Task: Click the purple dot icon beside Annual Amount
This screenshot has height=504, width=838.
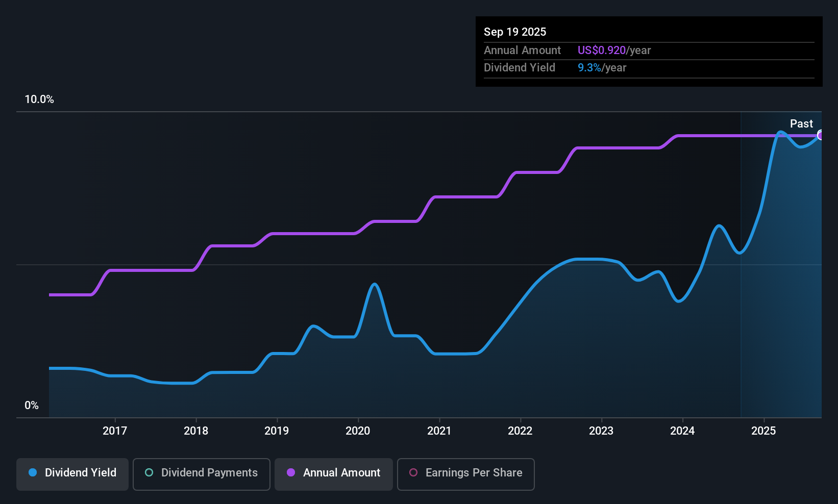Action: coord(291,473)
